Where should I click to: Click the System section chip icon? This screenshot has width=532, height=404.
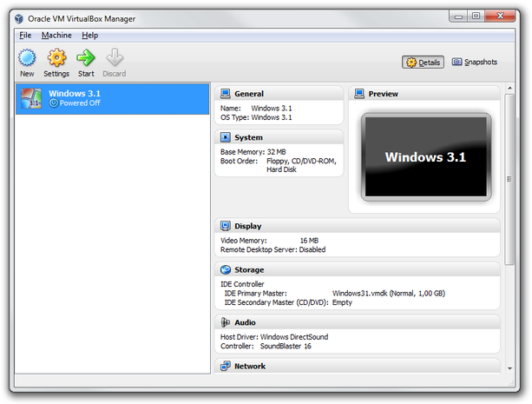[x=226, y=137]
